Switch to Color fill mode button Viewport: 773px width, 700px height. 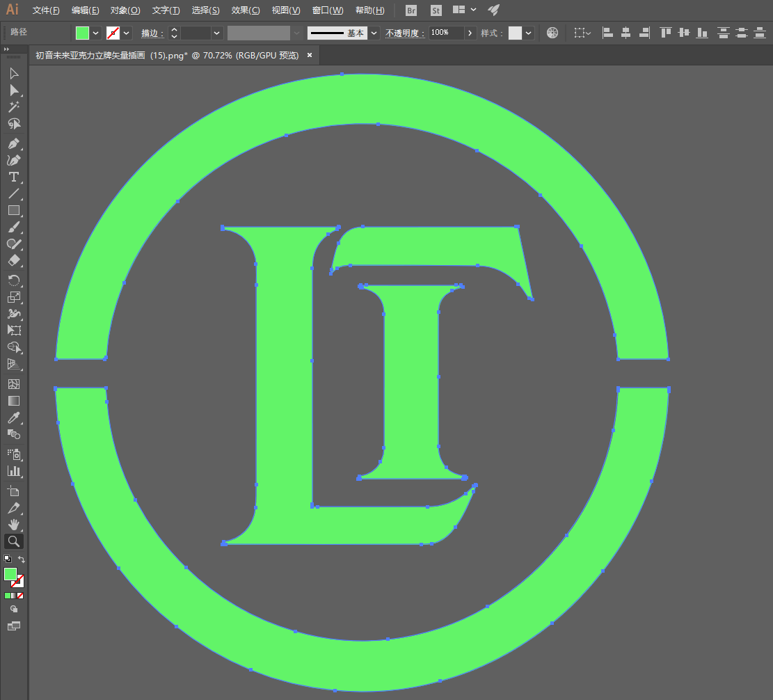click(8, 596)
